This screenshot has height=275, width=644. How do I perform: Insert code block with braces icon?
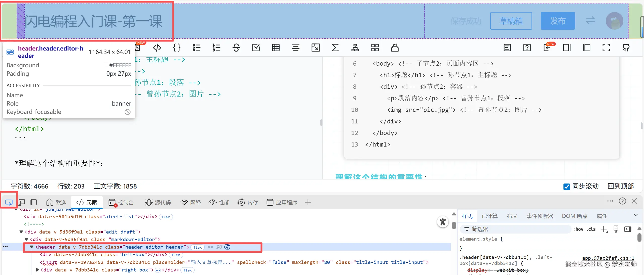[x=177, y=48]
